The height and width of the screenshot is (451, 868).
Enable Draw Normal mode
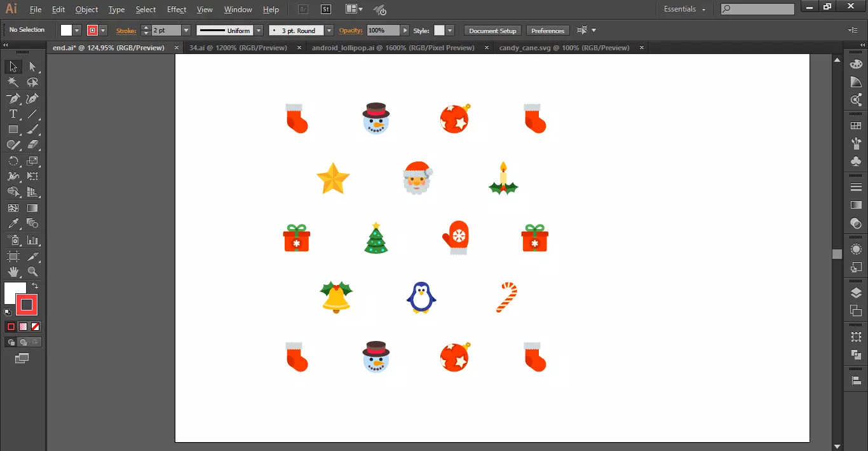tap(11, 342)
